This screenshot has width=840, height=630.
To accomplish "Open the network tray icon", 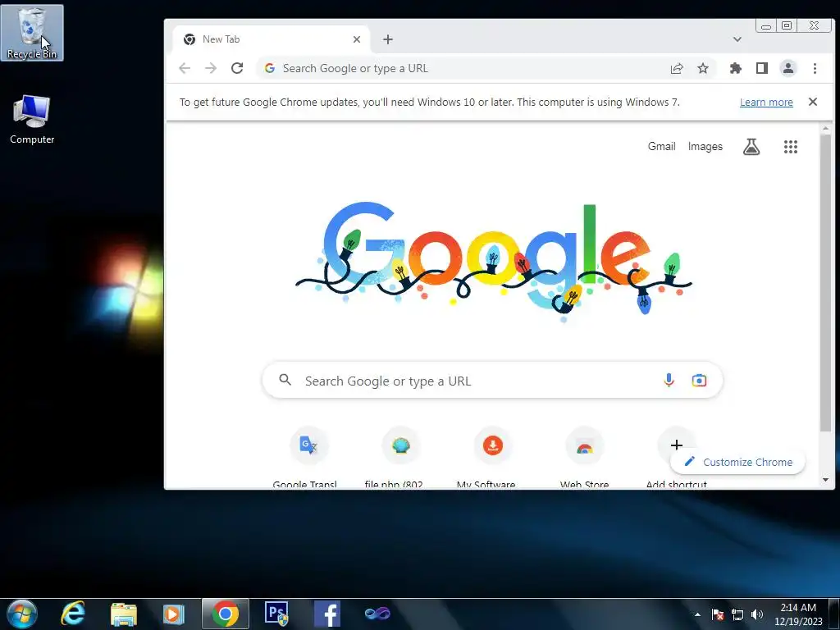I will (737, 614).
